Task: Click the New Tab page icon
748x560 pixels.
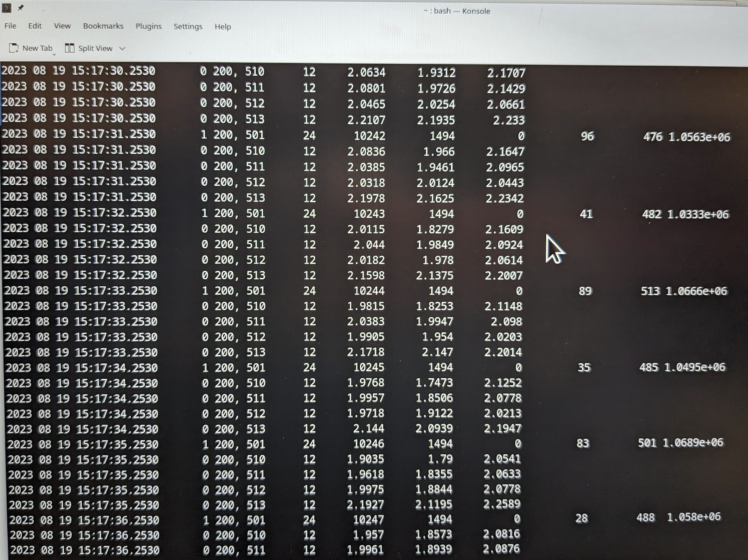Action: (14, 48)
